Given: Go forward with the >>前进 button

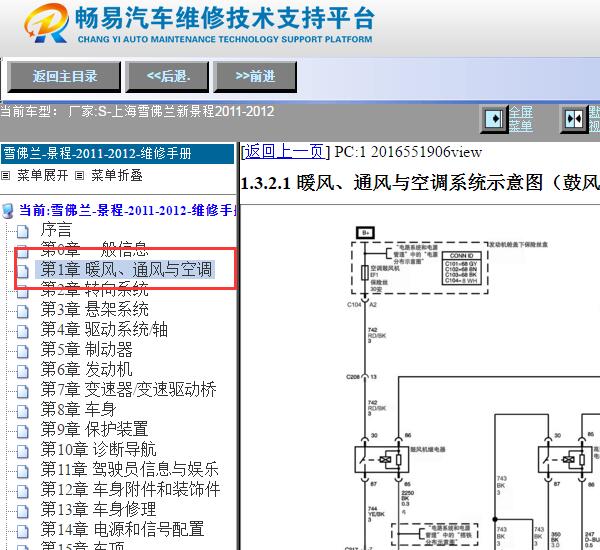Looking at the screenshot, I should click(255, 77).
